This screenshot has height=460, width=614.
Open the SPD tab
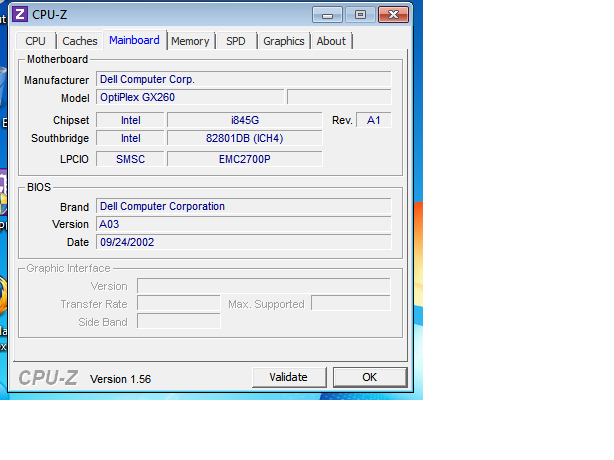pos(235,41)
